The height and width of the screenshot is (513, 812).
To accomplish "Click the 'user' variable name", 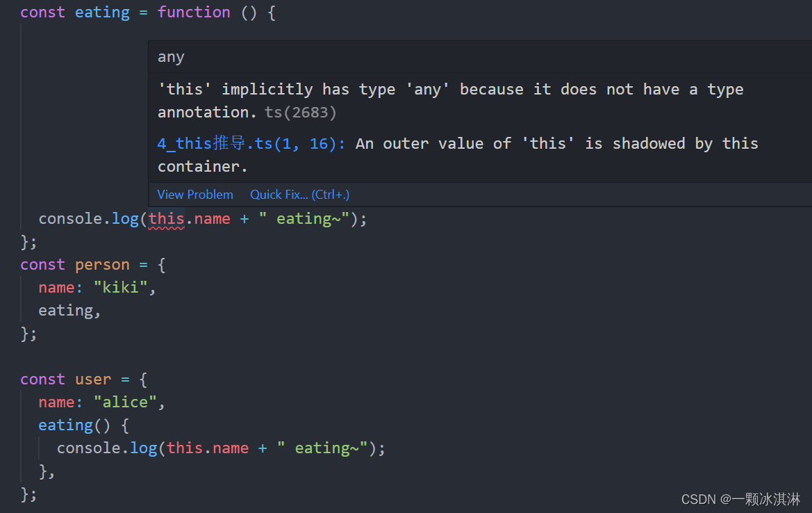I will coord(93,380).
